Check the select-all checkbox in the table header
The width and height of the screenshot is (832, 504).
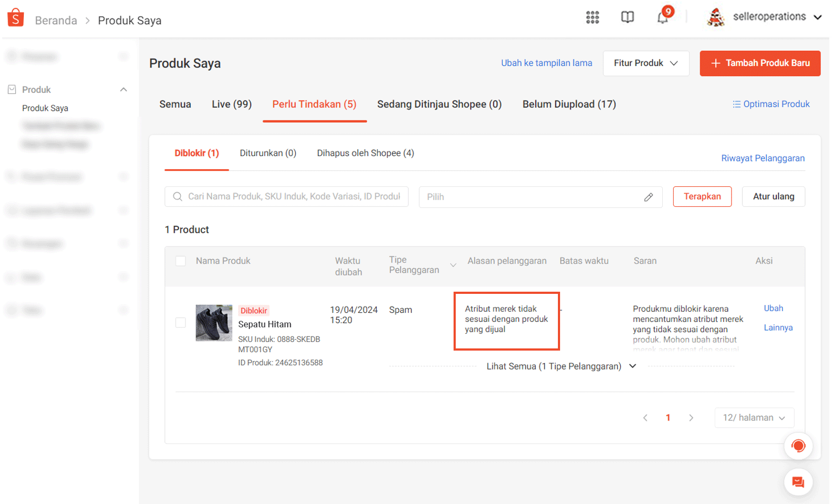click(181, 260)
